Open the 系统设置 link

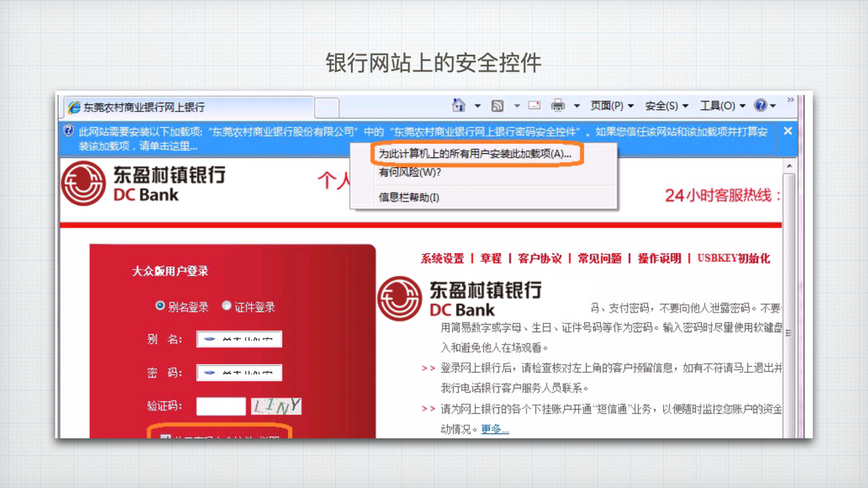click(x=443, y=258)
